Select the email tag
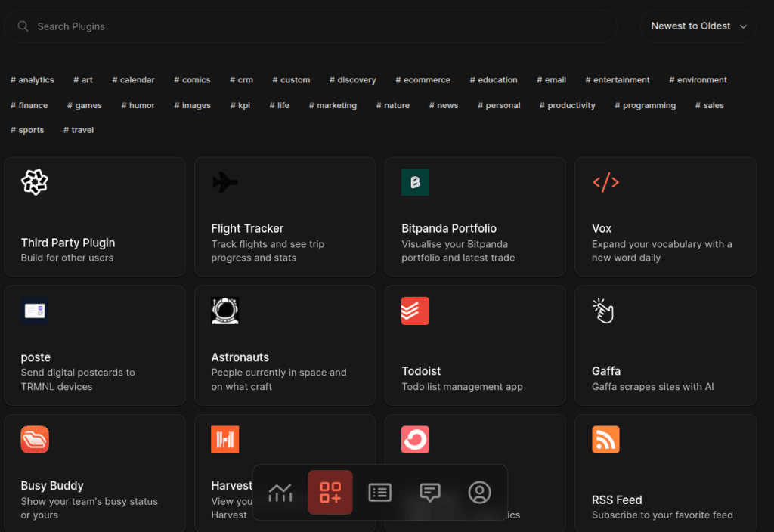Image resolution: width=774 pixels, height=532 pixels. 551,80
